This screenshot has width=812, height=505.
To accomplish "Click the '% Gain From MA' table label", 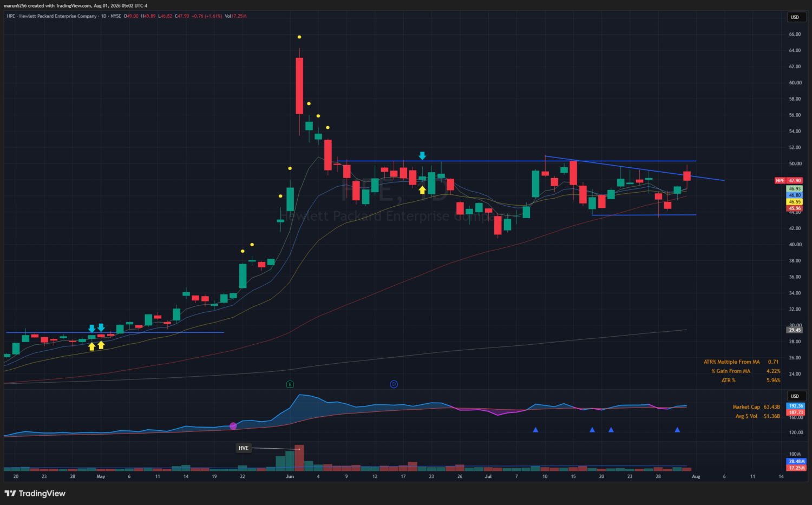I will click(731, 371).
